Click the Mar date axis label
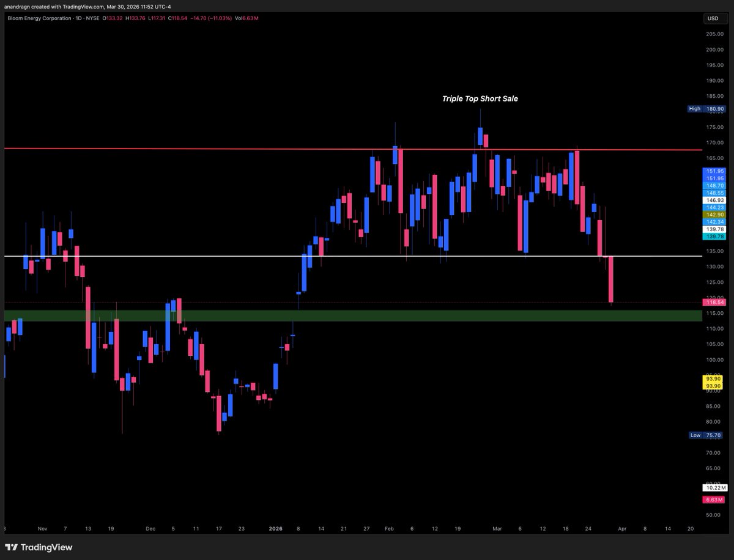 (496, 528)
